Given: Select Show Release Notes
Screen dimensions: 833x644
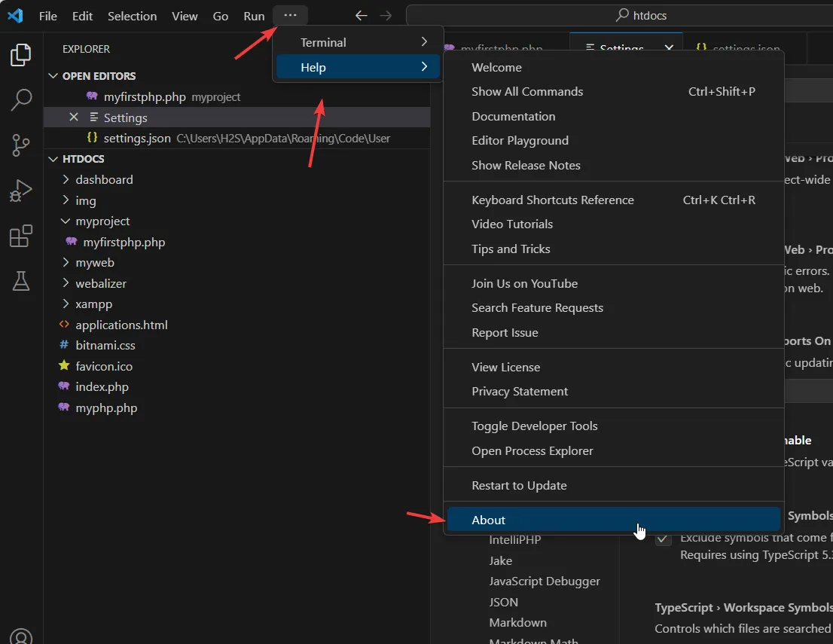Looking at the screenshot, I should (614, 165).
